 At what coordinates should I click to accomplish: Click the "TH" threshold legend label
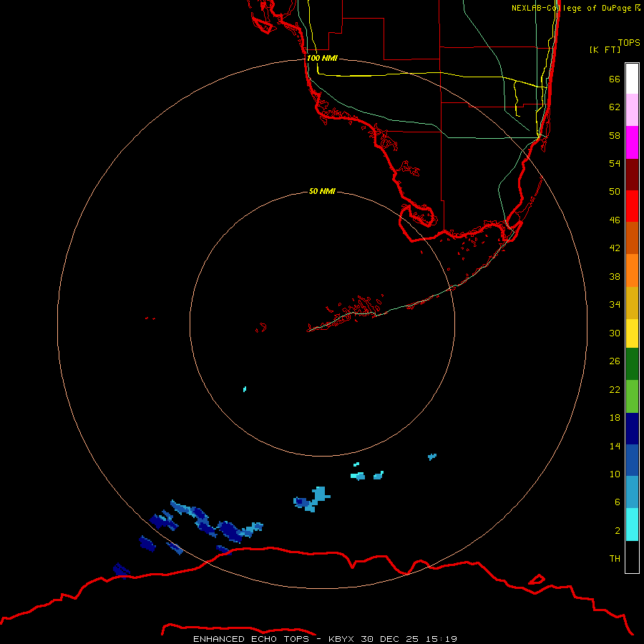click(x=615, y=558)
